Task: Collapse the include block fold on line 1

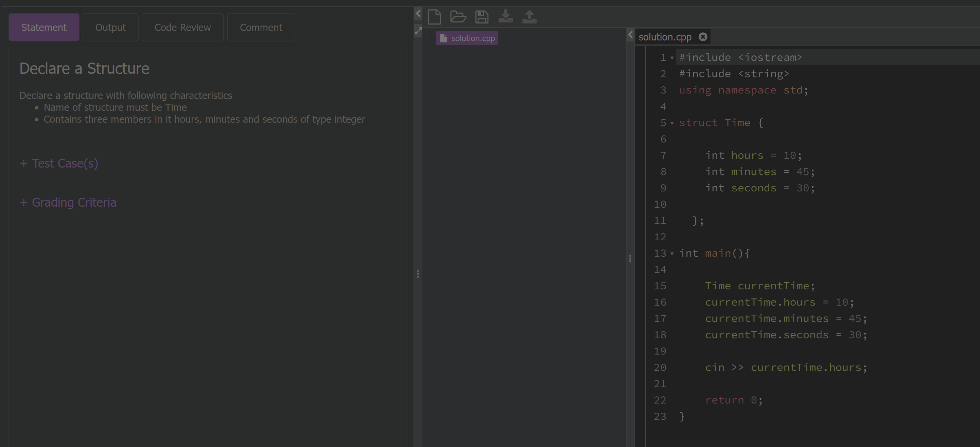Action: point(672,58)
